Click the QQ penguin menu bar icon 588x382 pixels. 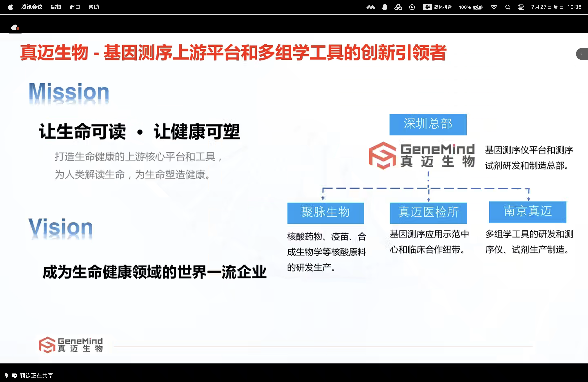[385, 7]
